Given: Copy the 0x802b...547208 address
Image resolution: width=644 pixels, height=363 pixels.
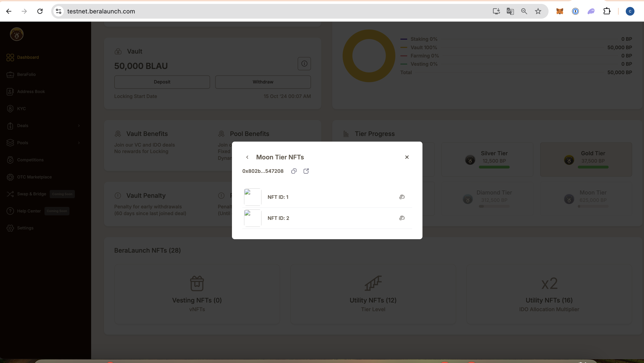Looking at the screenshot, I should pyautogui.click(x=294, y=171).
